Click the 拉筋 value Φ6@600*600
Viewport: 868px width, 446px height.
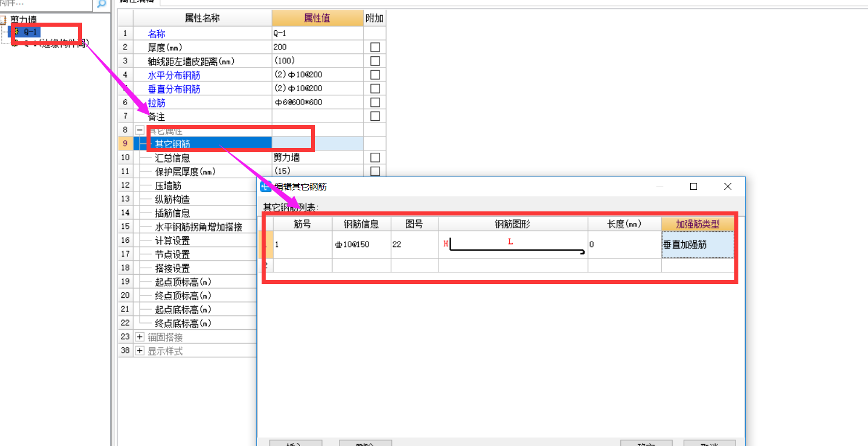317,102
